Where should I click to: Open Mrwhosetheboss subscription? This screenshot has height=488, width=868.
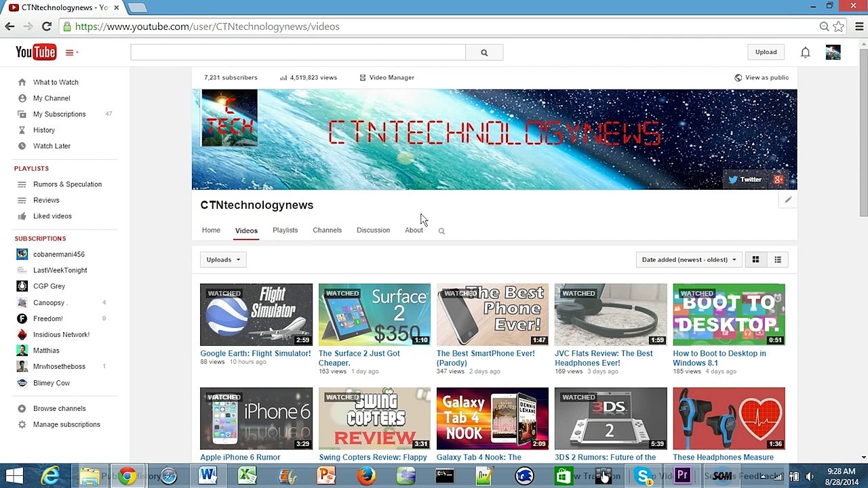(59, 367)
